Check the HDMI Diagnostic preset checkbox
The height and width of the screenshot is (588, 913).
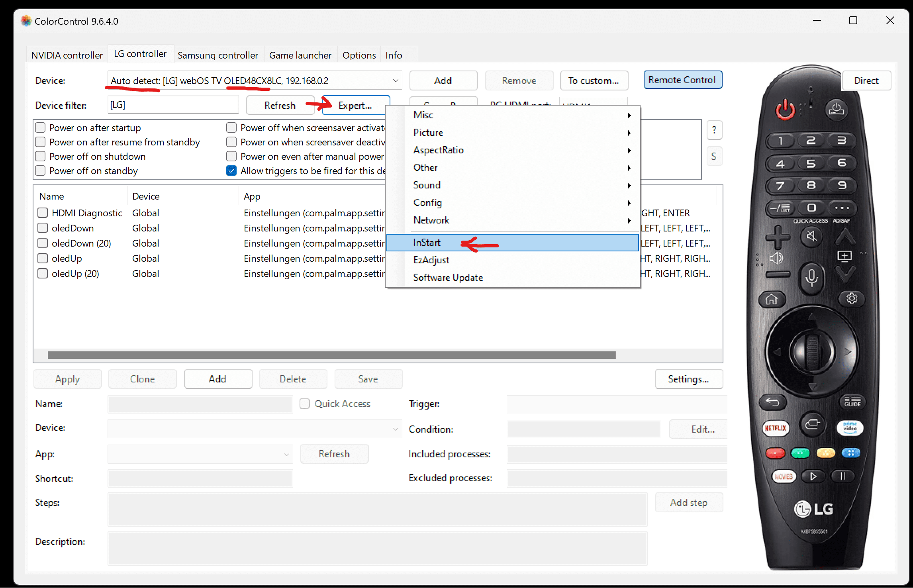tap(43, 213)
